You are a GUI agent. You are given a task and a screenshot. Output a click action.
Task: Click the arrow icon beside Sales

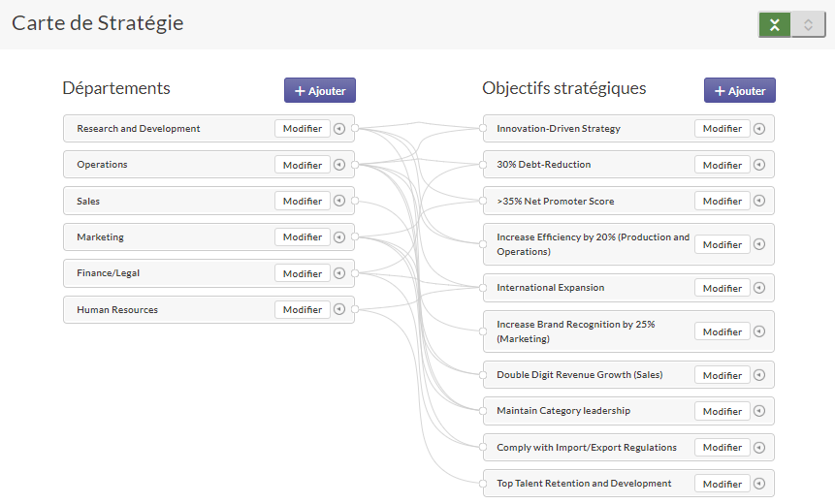pyautogui.click(x=338, y=202)
